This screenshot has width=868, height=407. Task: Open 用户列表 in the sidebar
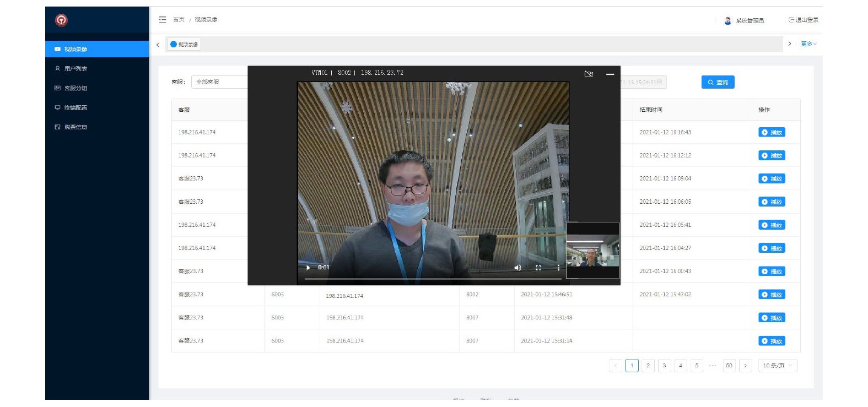point(76,69)
